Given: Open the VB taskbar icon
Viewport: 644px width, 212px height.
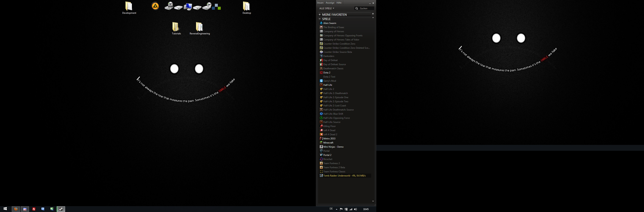Looking at the screenshot, I should pyautogui.click(x=43, y=209).
